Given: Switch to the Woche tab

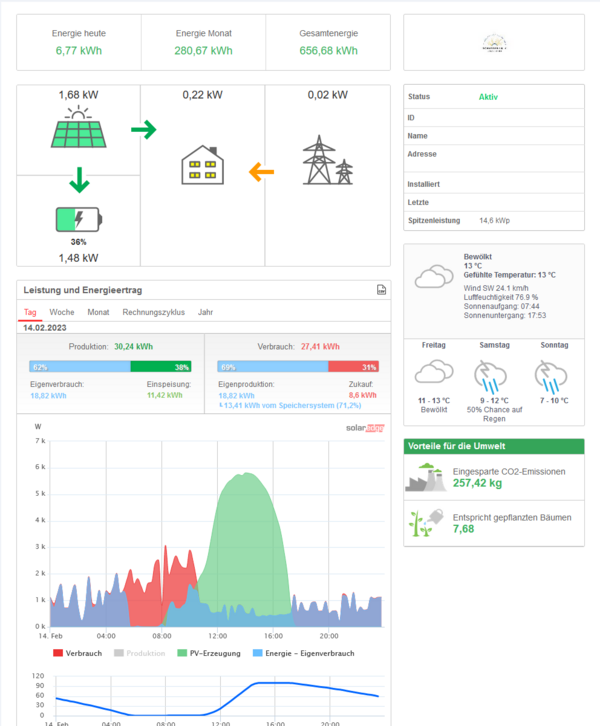Looking at the screenshot, I should point(62,312).
